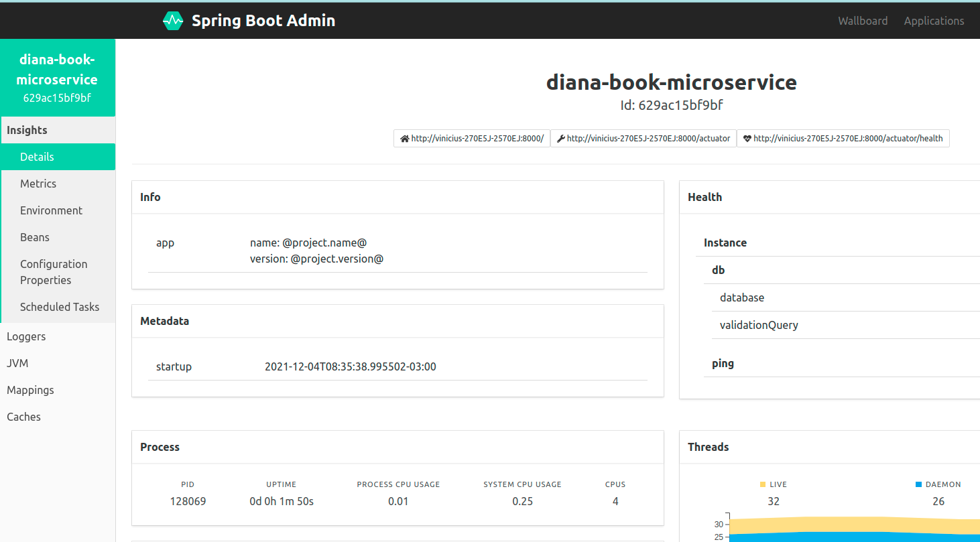
Task: Open Configuration Properties
Action: 58,272
